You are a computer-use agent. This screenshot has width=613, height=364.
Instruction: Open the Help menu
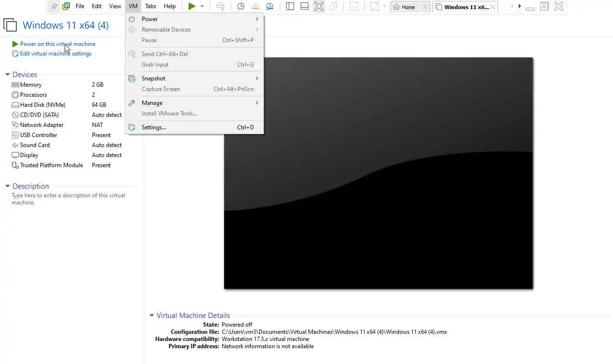(170, 6)
